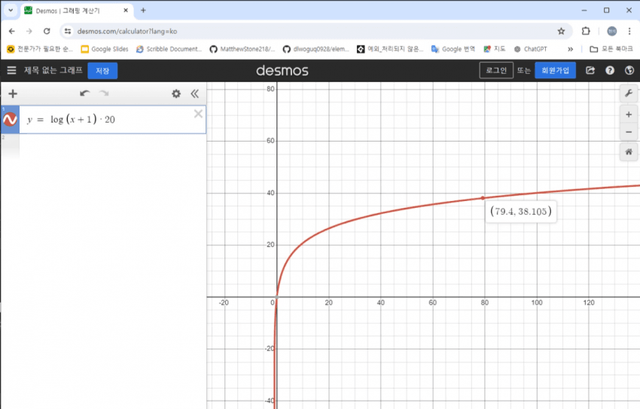The width and height of the screenshot is (640, 409).
Task: Collapse the expression list panel
Action: 195,93
